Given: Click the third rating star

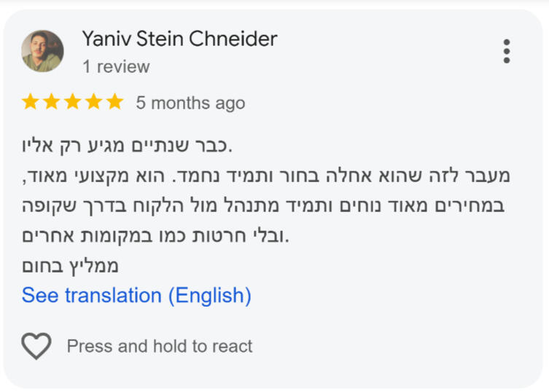Looking at the screenshot, I should 73,102.
